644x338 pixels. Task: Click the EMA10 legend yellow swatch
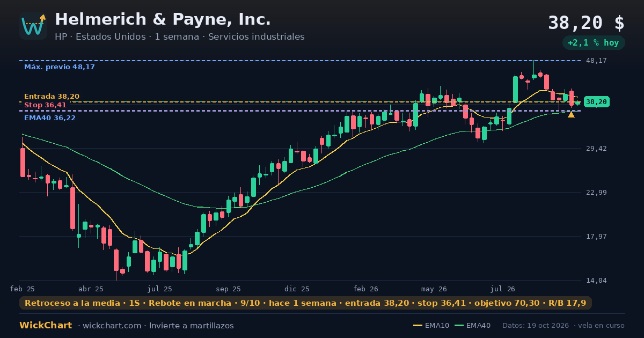[x=418, y=326]
